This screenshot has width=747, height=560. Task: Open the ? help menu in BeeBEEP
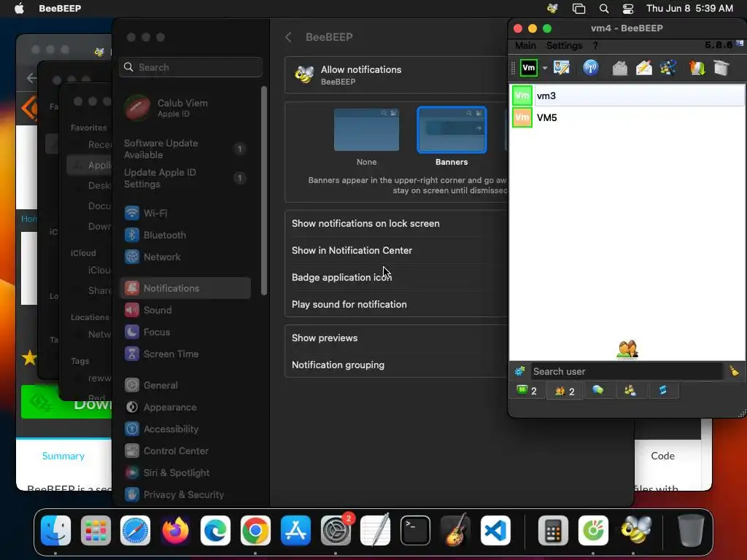(x=595, y=46)
